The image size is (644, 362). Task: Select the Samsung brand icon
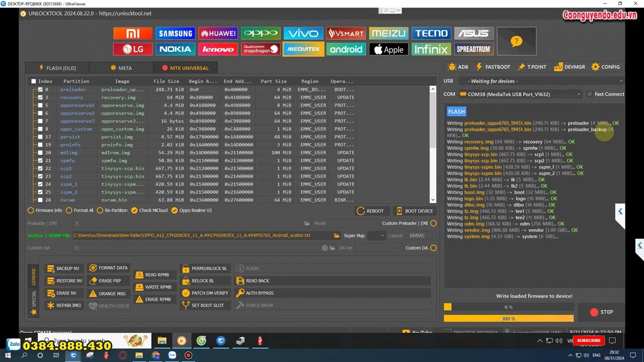[x=175, y=33]
